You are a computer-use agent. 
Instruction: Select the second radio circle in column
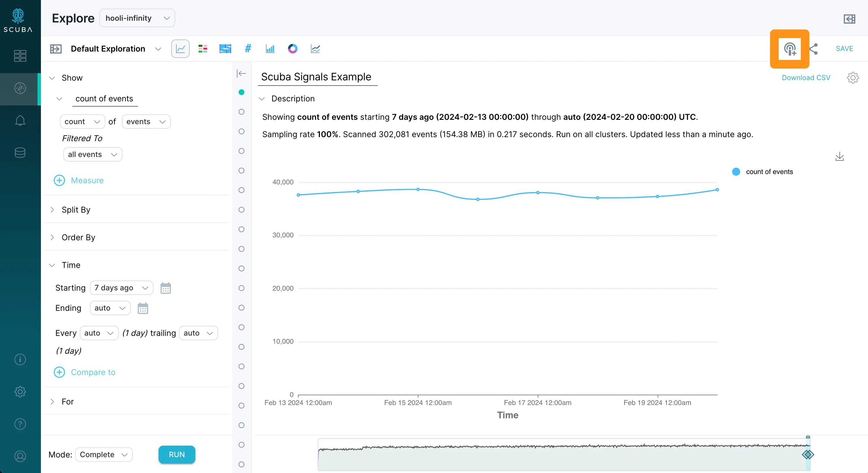241,112
